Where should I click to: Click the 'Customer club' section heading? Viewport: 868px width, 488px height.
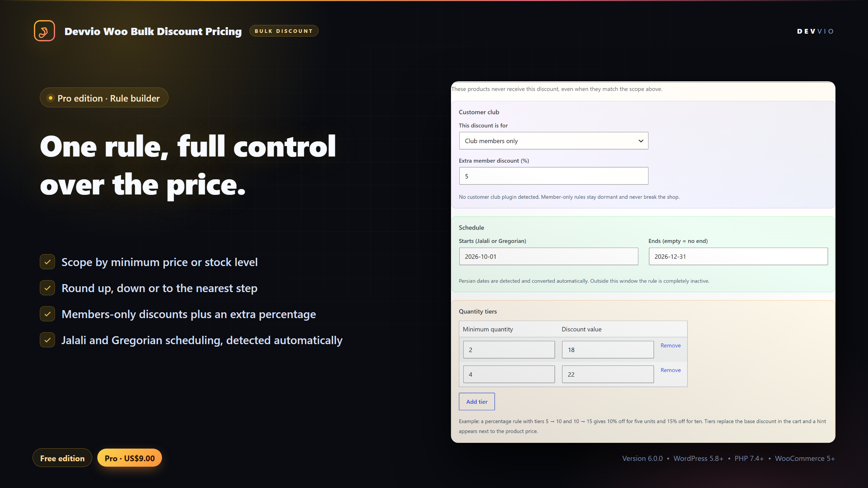[x=479, y=112]
